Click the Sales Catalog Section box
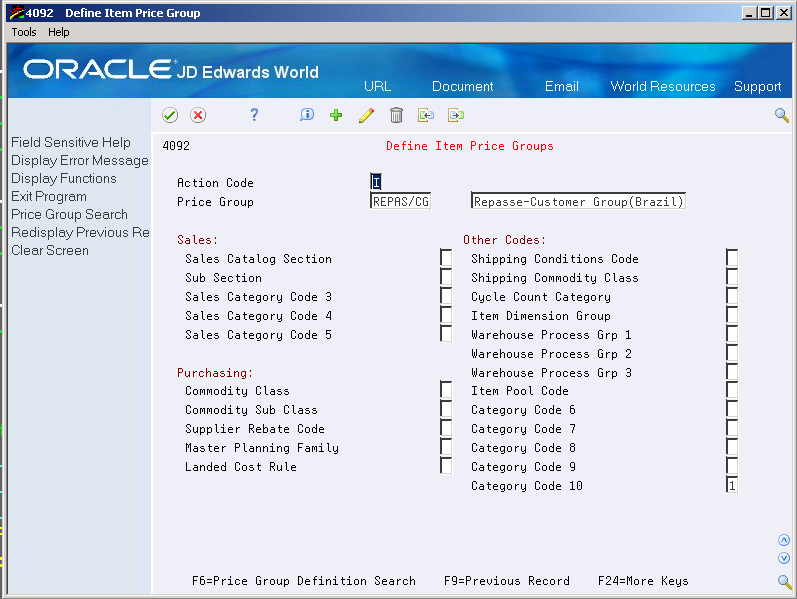 point(446,258)
